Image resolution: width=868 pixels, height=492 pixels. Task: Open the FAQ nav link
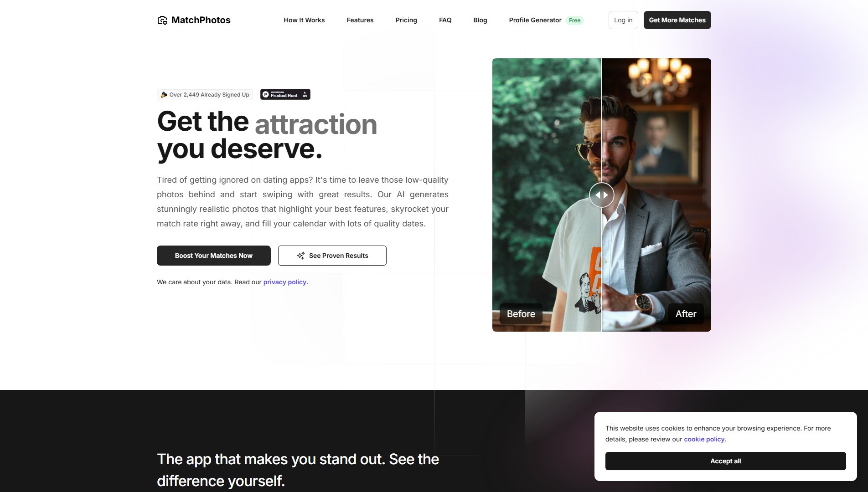click(x=445, y=20)
